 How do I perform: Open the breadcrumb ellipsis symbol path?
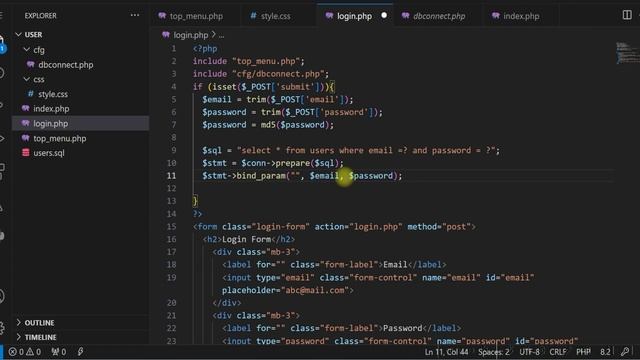(221, 35)
